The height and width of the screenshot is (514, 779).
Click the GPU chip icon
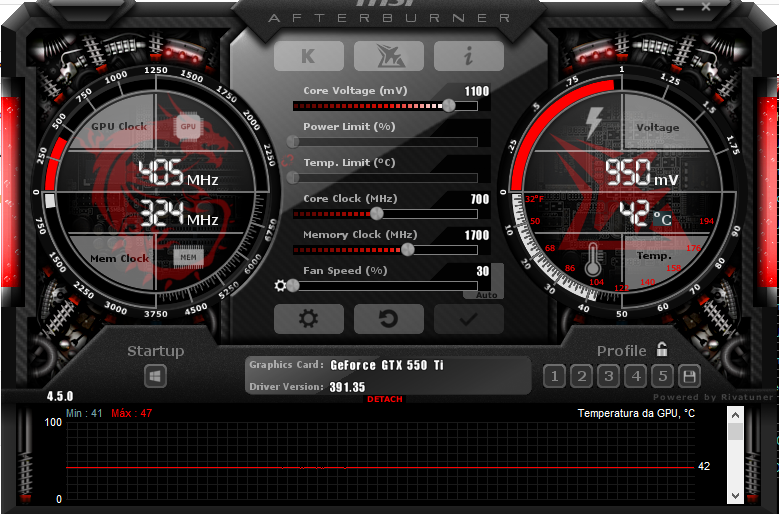[188, 127]
